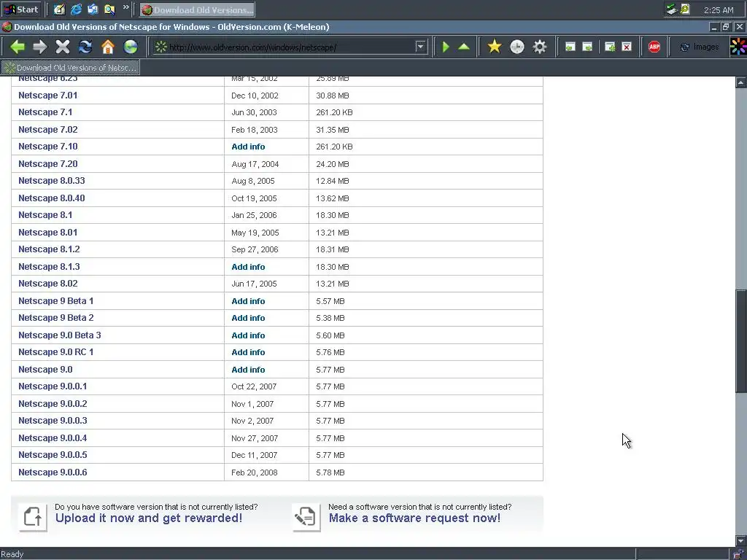747x560 pixels.
Task: Click the gray Forward arrow
Action: pos(40,47)
